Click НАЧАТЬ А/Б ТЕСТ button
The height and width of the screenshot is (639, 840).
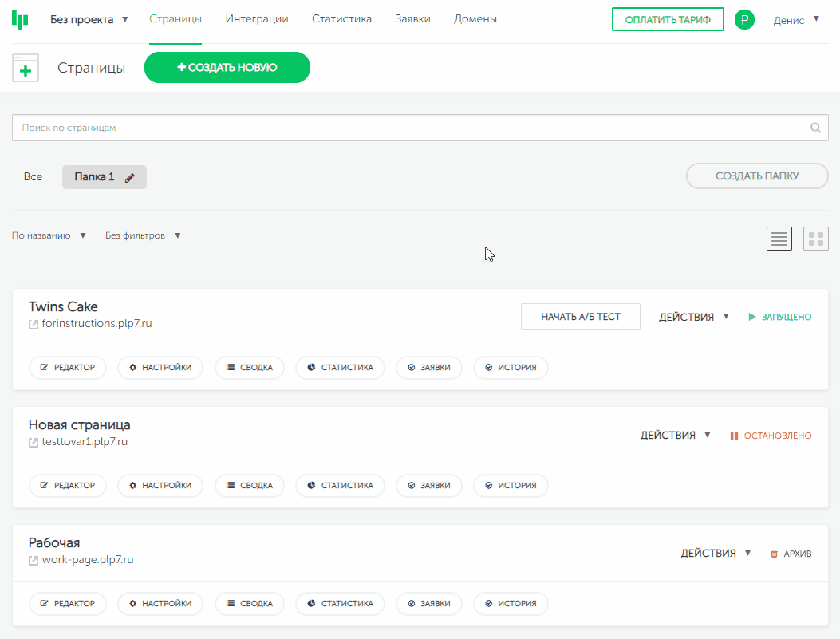[580, 317]
